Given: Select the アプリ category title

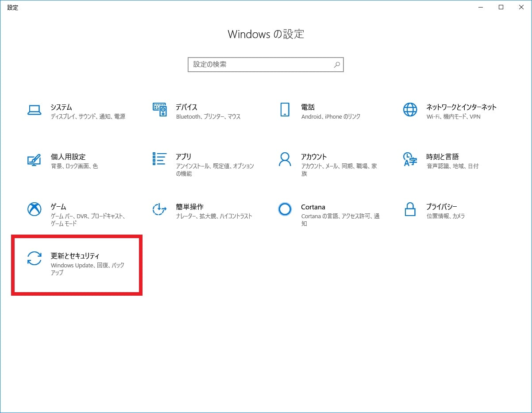Looking at the screenshot, I should click(183, 157).
